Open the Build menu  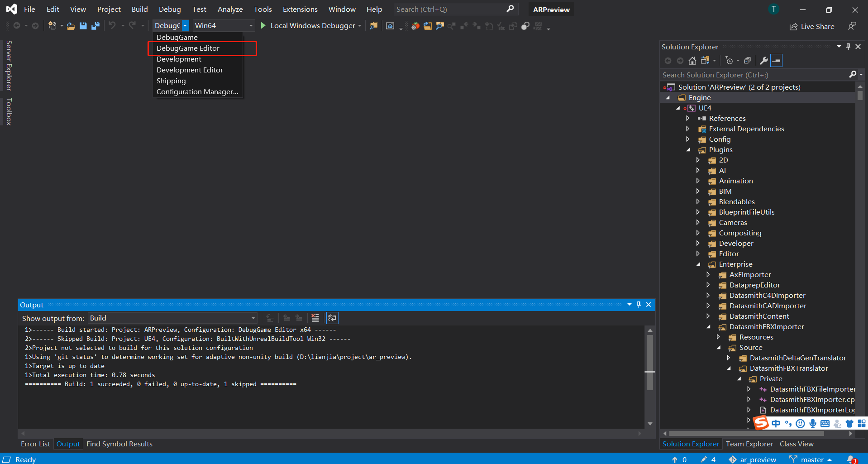click(139, 9)
